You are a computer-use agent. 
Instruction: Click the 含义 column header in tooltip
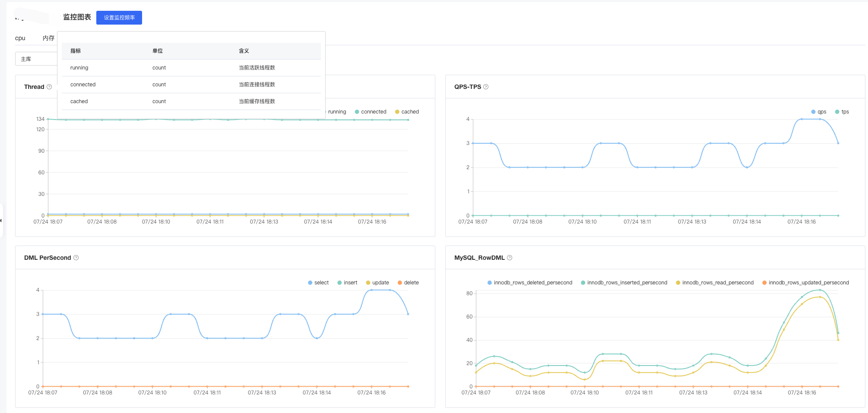[x=244, y=51]
